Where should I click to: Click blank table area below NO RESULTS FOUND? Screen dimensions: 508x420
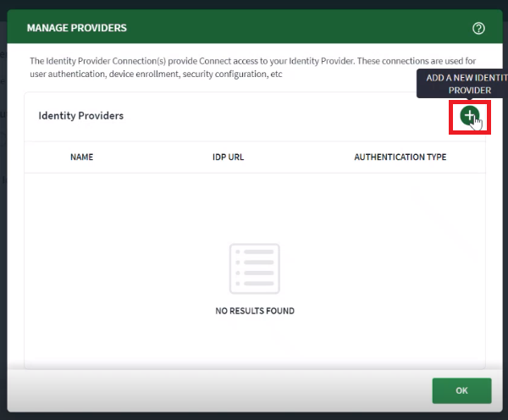(x=254, y=343)
